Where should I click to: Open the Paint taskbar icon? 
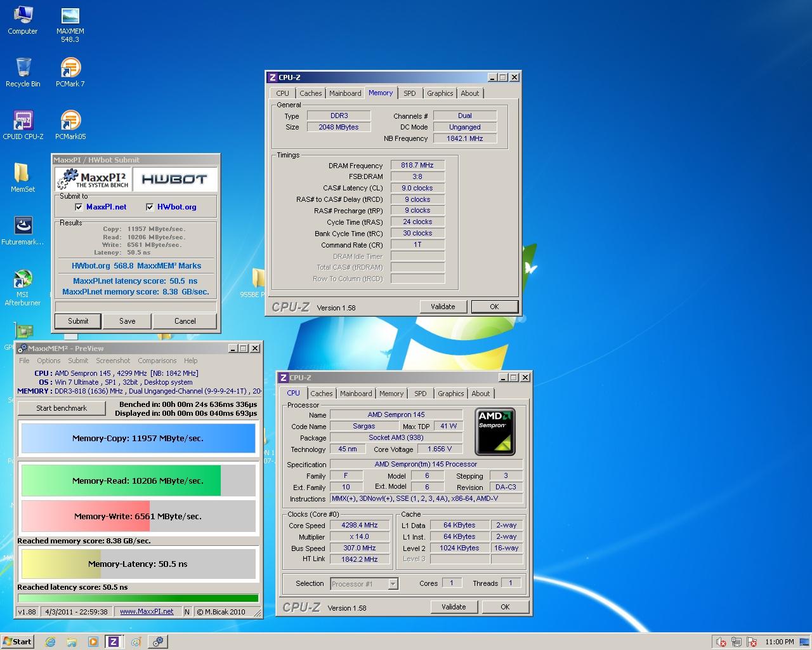pos(136,641)
